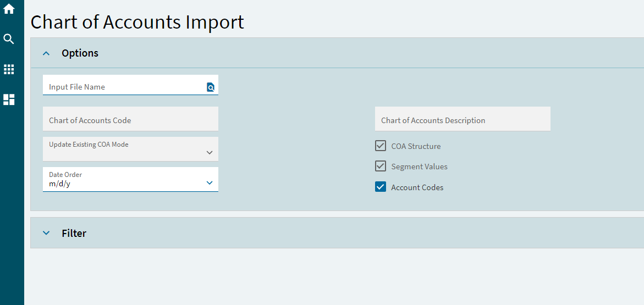Uncheck the Account Codes checkbox
The width and height of the screenshot is (644, 305).
(381, 187)
